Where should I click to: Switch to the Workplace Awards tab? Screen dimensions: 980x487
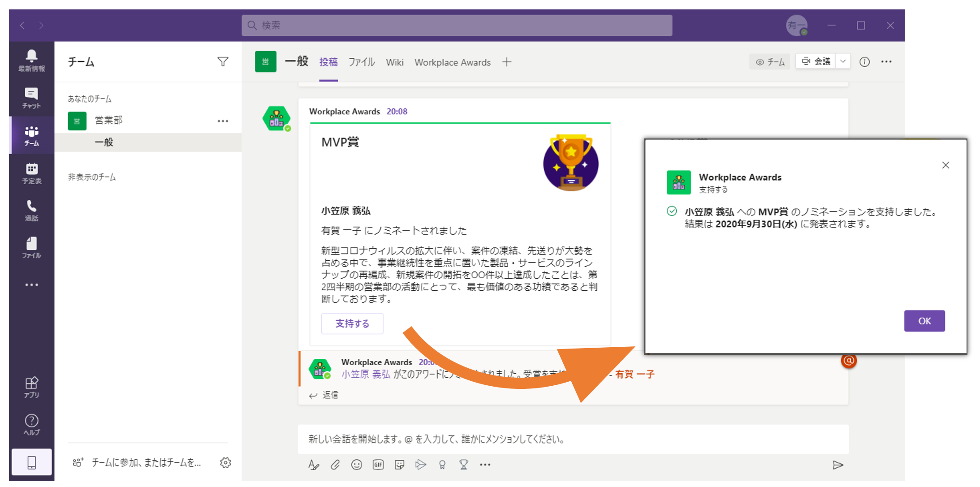click(452, 62)
